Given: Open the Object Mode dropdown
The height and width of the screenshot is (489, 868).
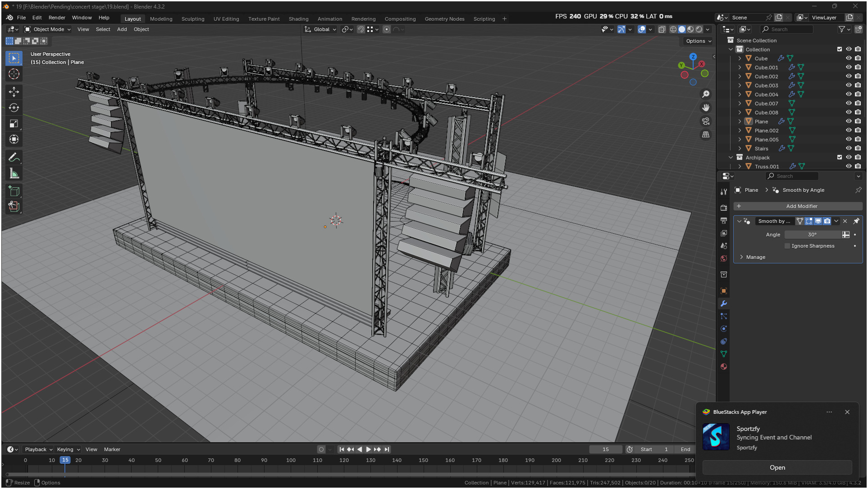Looking at the screenshot, I should point(48,29).
